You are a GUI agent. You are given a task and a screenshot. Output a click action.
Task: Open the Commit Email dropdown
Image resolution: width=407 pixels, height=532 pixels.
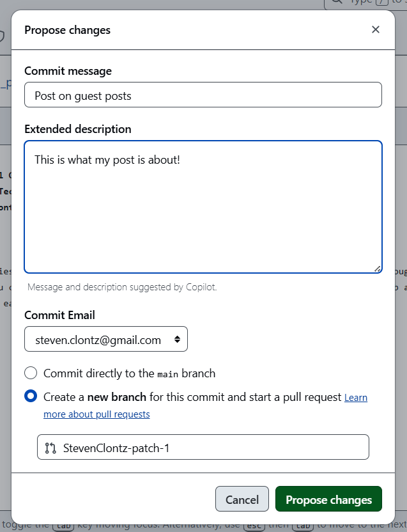[106, 340]
